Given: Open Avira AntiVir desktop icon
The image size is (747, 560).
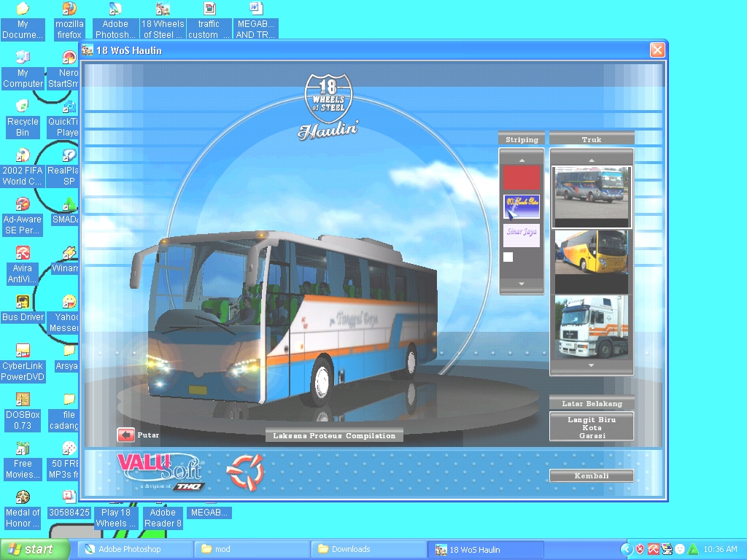Looking at the screenshot, I should 23,265.
